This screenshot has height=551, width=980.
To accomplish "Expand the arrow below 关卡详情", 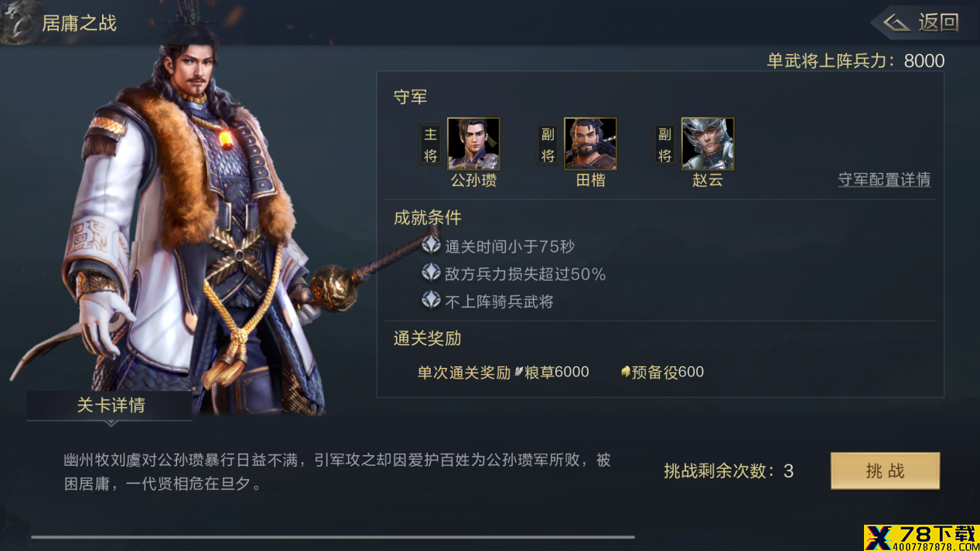I will click(111, 423).
